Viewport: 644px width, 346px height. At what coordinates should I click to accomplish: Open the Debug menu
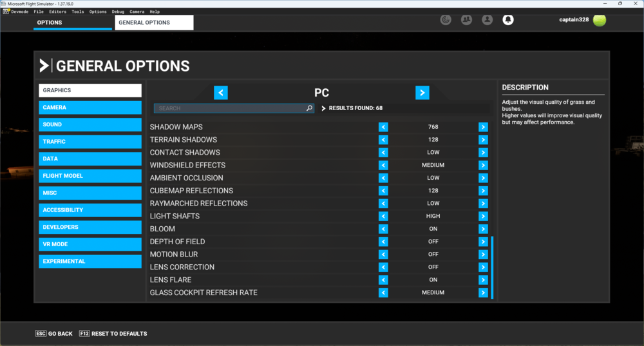pyautogui.click(x=118, y=12)
